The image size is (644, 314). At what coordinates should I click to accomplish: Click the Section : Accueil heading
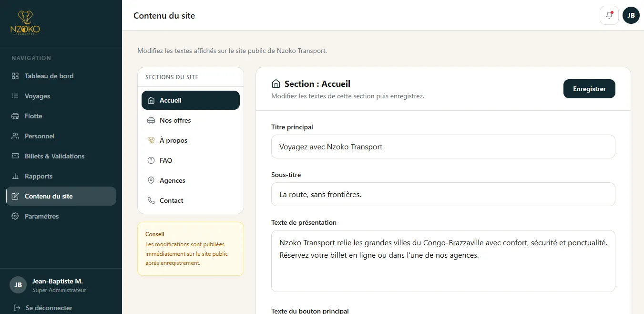click(x=317, y=84)
